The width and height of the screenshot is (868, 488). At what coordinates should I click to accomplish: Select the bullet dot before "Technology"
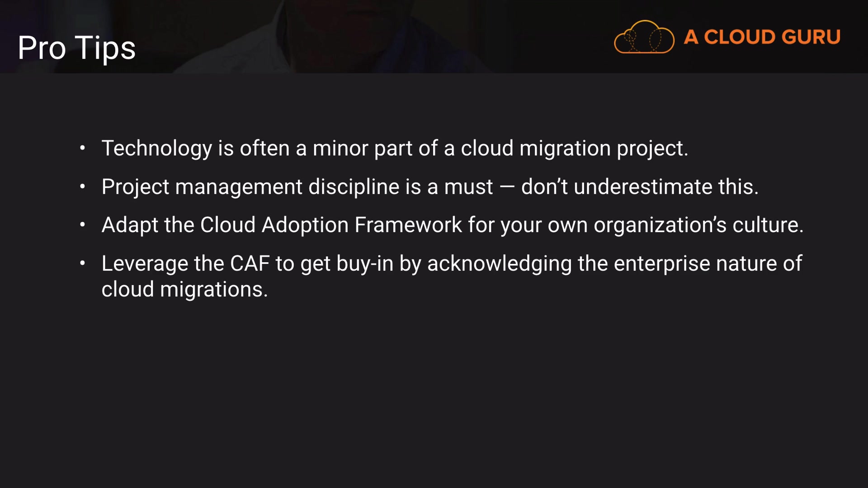pos(82,148)
